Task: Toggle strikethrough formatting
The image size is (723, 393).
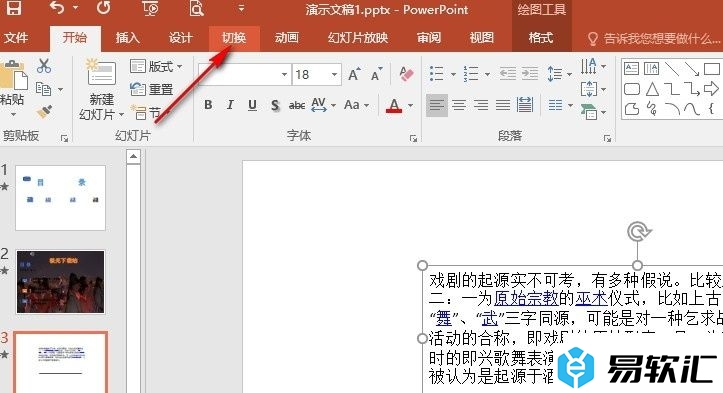Action: (x=296, y=106)
